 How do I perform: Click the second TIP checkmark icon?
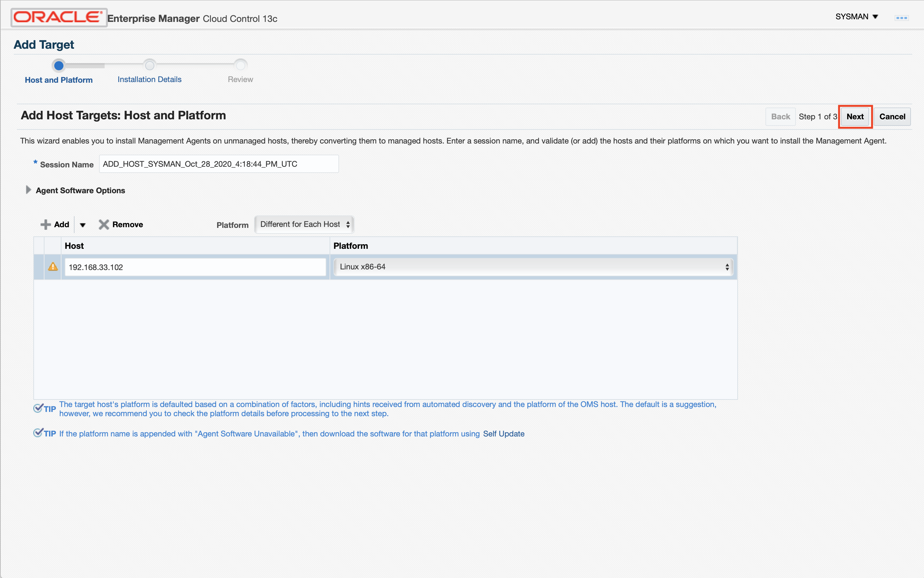coord(38,433)
